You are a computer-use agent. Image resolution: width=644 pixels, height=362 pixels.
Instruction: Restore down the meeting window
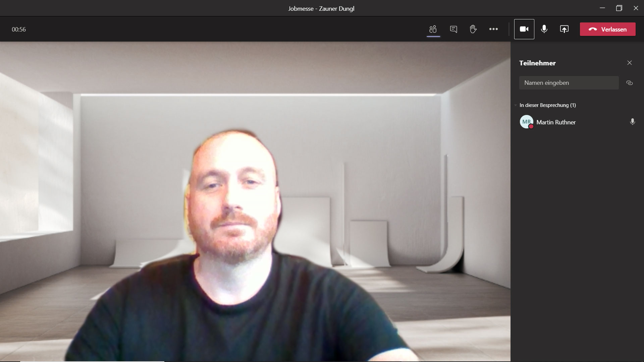[x=619, y=8]
